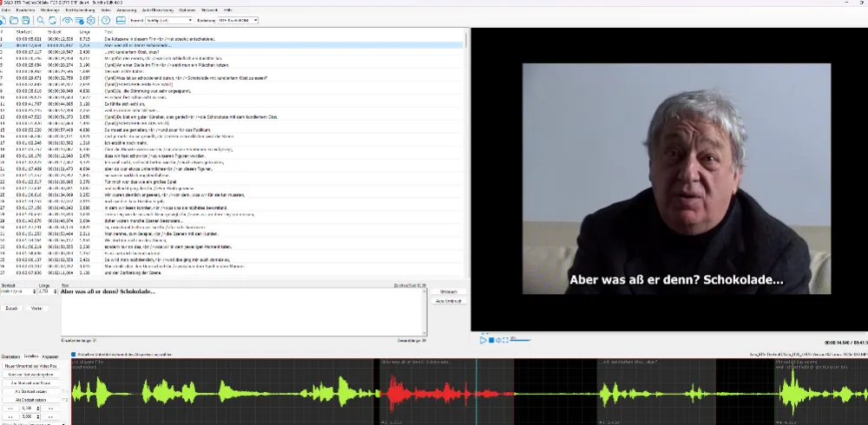The image size is (868, 425).
Task: Open the Kodierung encoding dropdown
Action: click(238, 21)
